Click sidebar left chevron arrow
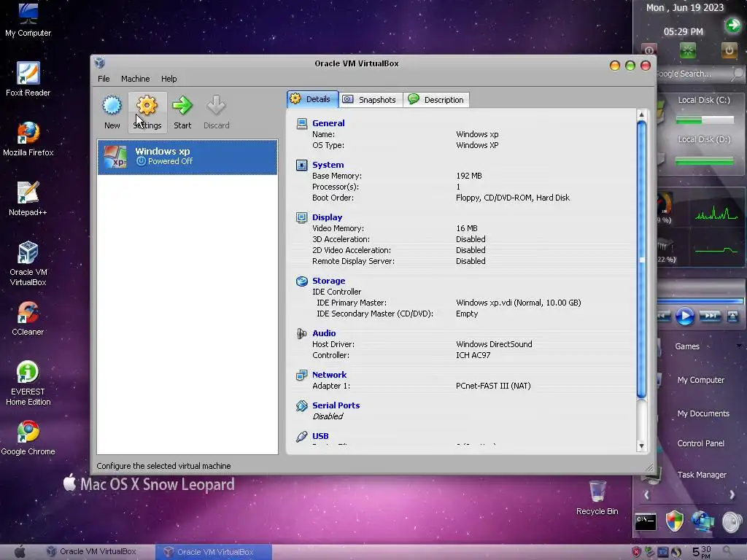Viewport: 747px width, 560px height. click(646, 495)
